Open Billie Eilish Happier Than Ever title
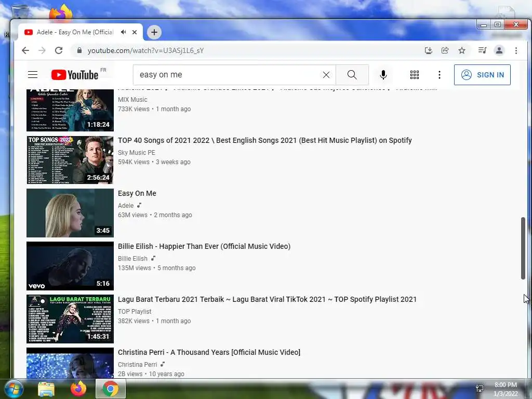The height and width of the screenshot is (399, 532). (x=204, y=246)
